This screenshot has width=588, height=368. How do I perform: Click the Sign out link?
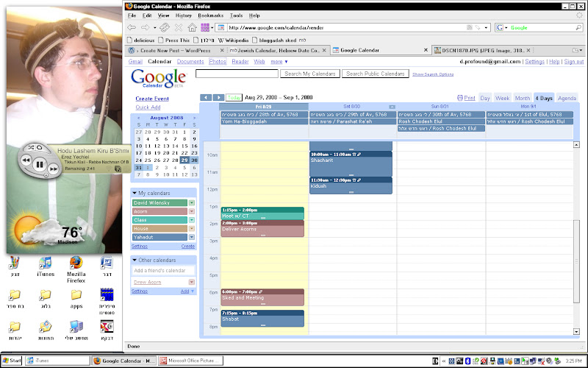click(x=574, y=62)
